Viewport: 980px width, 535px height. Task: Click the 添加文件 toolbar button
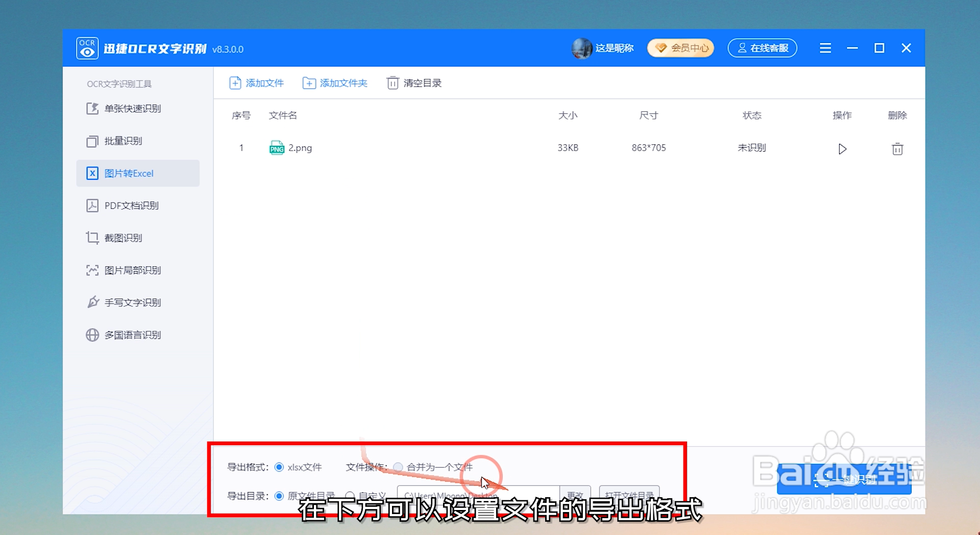tap(256, 83)
